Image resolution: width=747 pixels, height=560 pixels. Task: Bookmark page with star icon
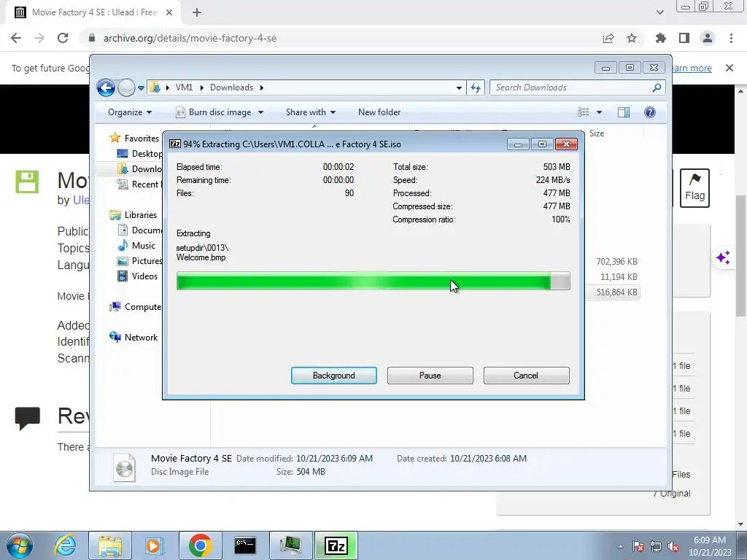632,38
